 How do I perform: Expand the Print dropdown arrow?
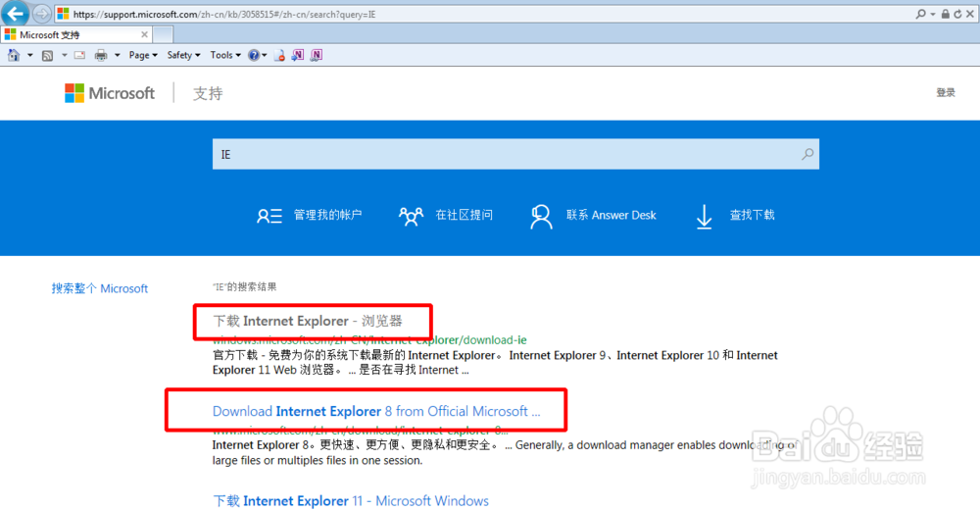[x=117, y=56]
